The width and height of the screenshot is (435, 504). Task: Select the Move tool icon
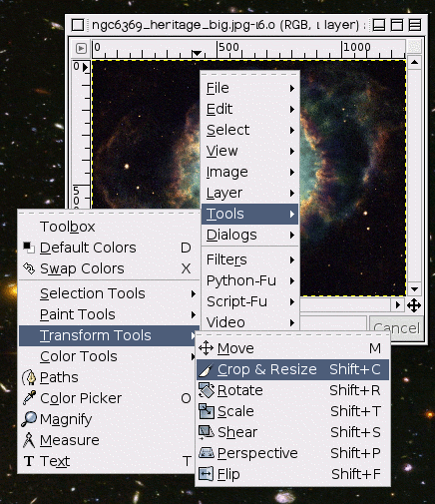(x=206, y=348)
